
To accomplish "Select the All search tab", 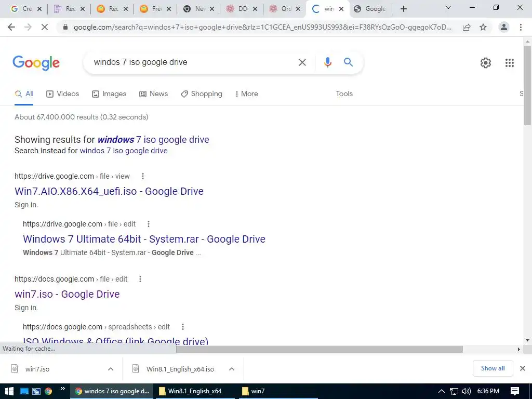I will [24, 94].
